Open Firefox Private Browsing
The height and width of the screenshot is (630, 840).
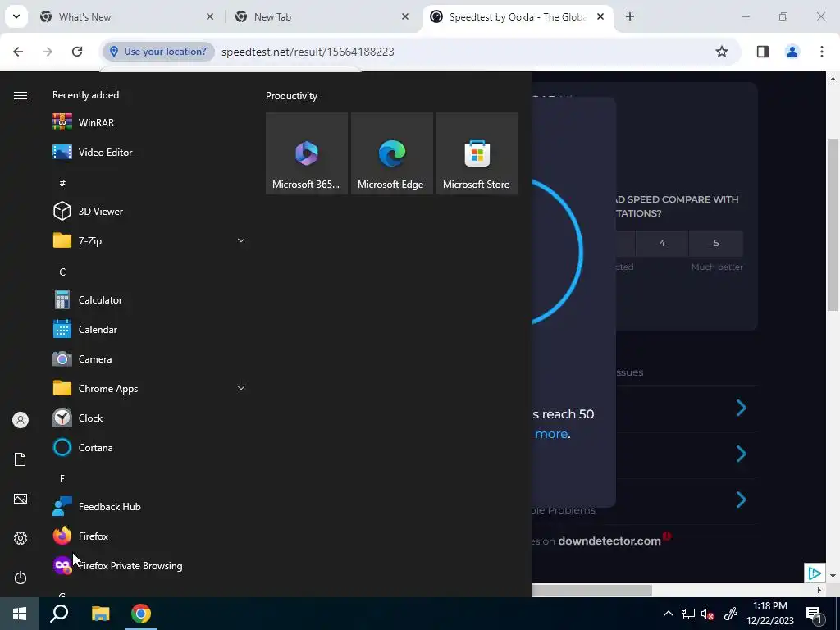pos(148,566)
